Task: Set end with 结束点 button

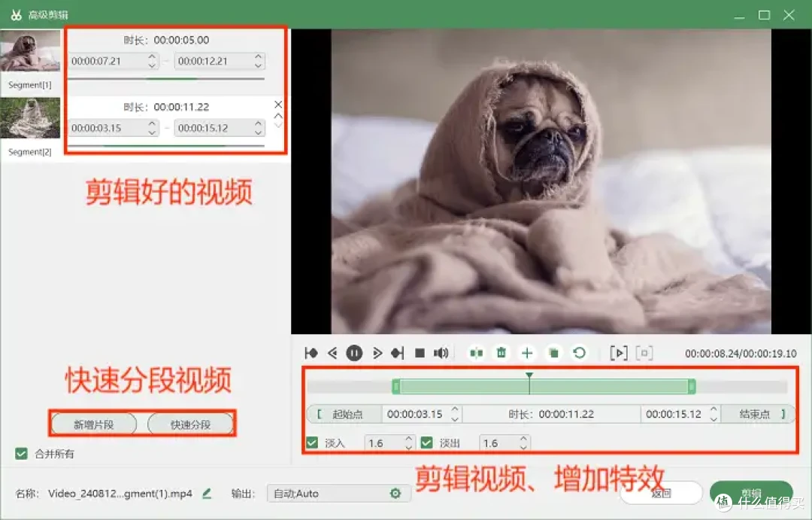Action: [758, 414]
